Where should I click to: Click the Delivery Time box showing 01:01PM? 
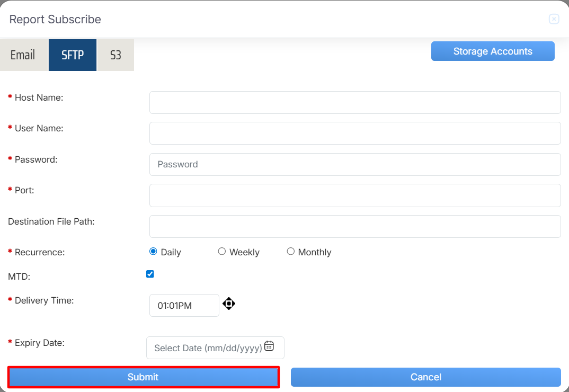coord(184,306)
